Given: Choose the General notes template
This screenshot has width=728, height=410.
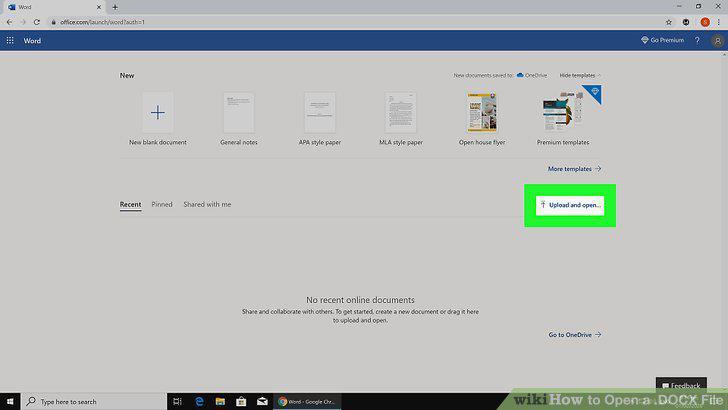Looking at the screenshot, I should click(239, 119).
